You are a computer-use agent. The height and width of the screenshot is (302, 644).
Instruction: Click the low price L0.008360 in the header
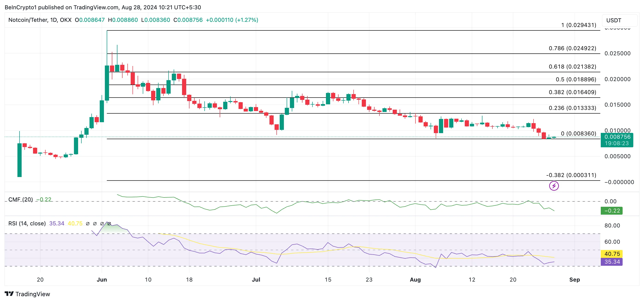156,20
